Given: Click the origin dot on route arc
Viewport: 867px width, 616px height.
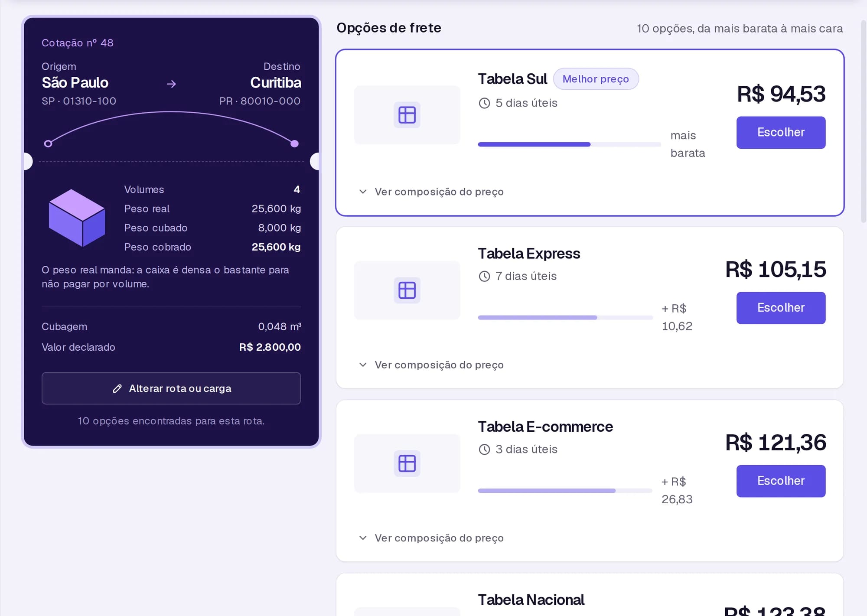Looking at the screenshot, I should coord(48,143).
